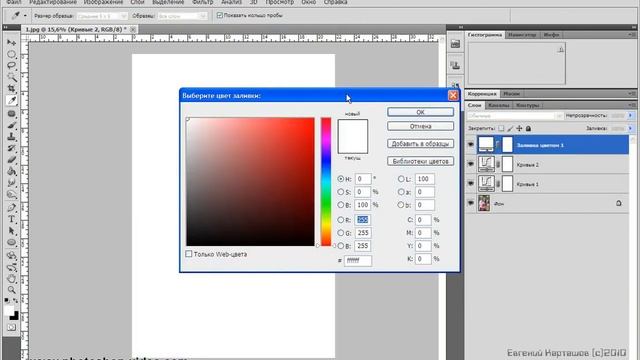Viewport: 640px width, 360px height.
Task: Click 'Добавить в образцы' button
Action: 420,144
